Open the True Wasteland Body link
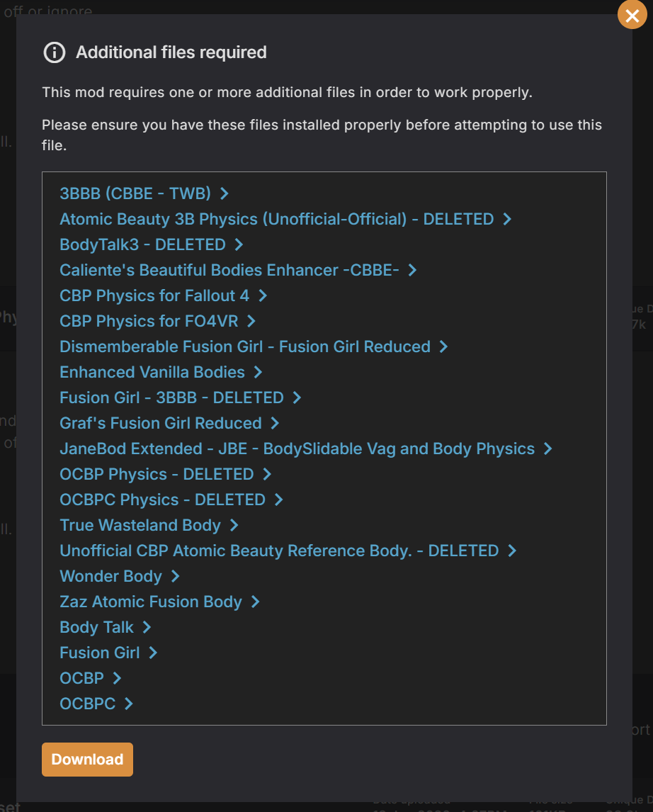 pyautogui.click(x=140, y=525)
